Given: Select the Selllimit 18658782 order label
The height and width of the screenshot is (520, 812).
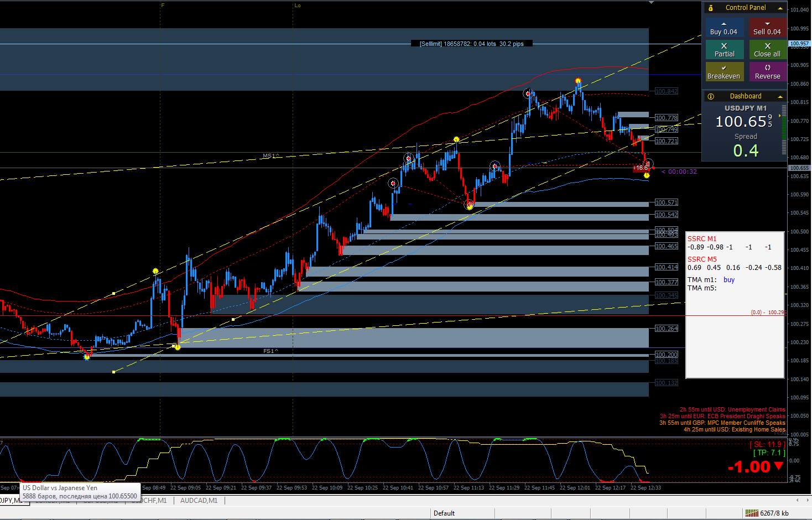Looking at the screenshot, I should 472,44.
